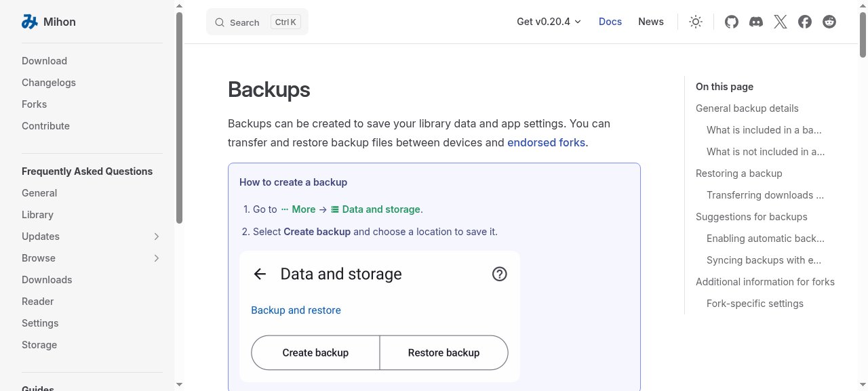Viewport: 868px width, 391px height.
Task: Click the help question-mark icon in Data and storage
Action: pos(500,274)
